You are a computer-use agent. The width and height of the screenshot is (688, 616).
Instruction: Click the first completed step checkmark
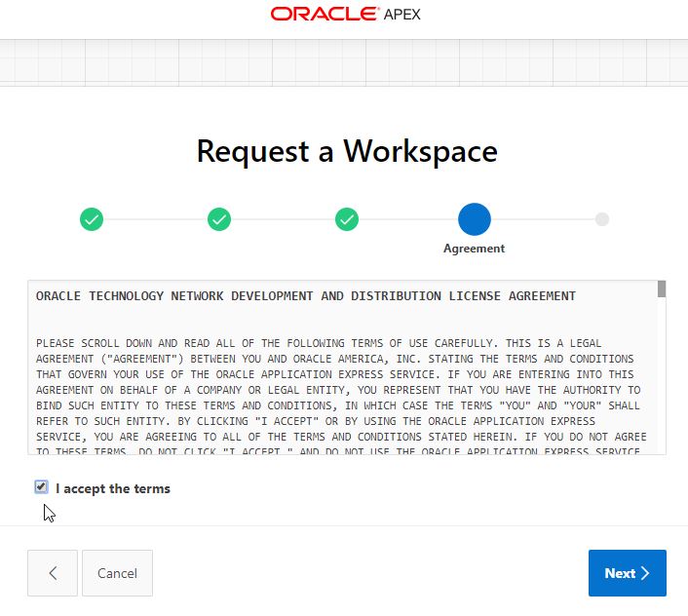tap(92, 219)
